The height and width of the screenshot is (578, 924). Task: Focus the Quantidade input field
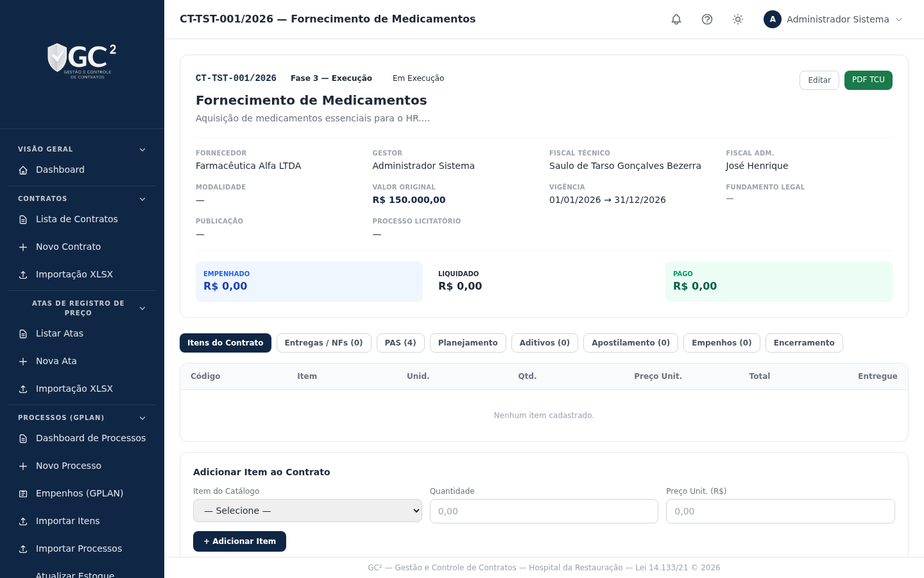[544, 511]
